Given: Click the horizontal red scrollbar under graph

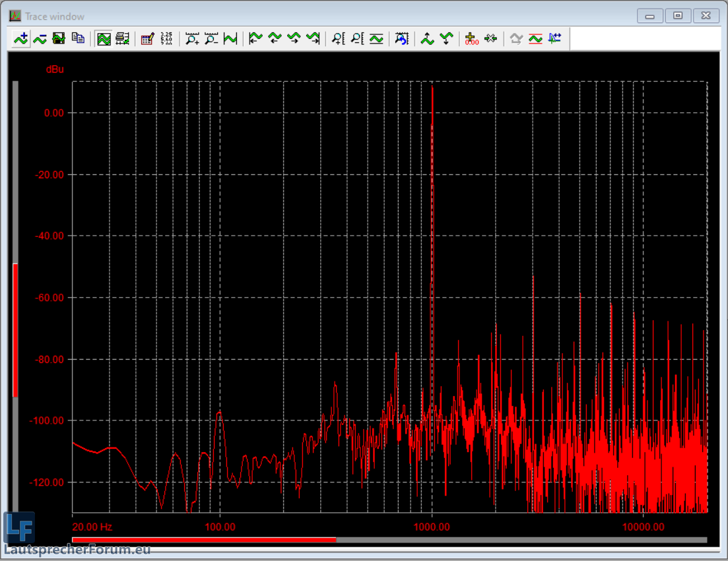Looking at the screenshot, I should pyautogui.click(x=204, y=539).
